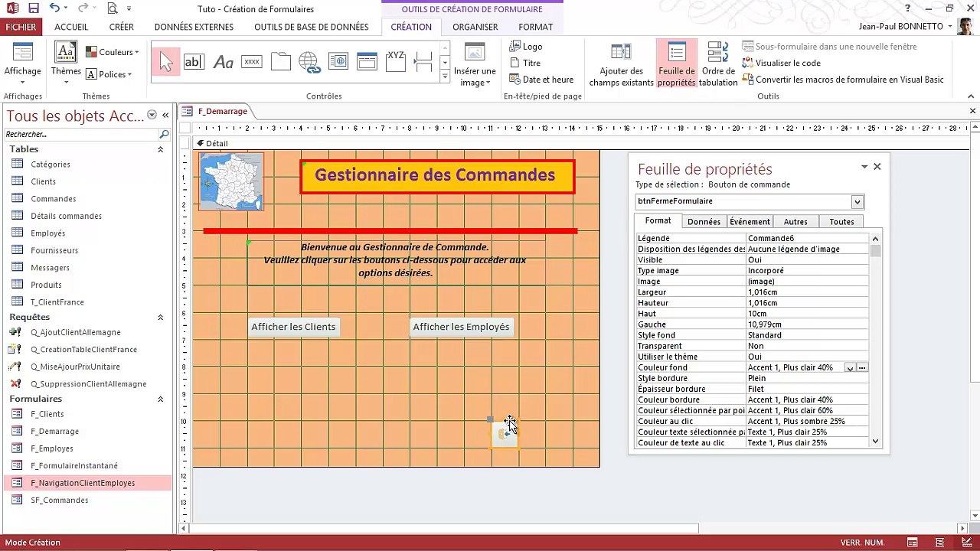Click the Print Preview icon in title bar

coord(113,8)
